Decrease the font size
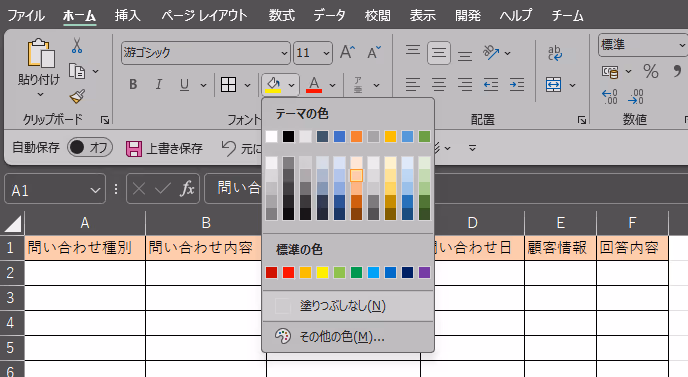This screenshot has width=688, height=377. [x=374, y=52]
